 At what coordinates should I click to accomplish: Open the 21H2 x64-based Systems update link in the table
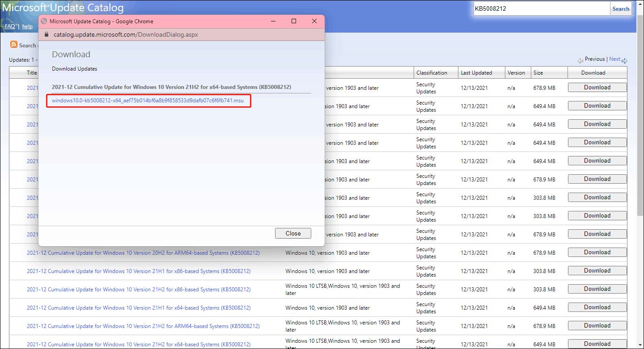coord(139,345)
